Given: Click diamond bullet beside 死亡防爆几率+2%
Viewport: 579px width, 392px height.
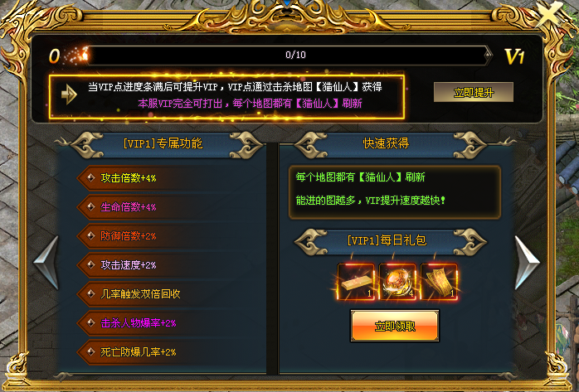Looking at the screenshot, I should point(91,351).
